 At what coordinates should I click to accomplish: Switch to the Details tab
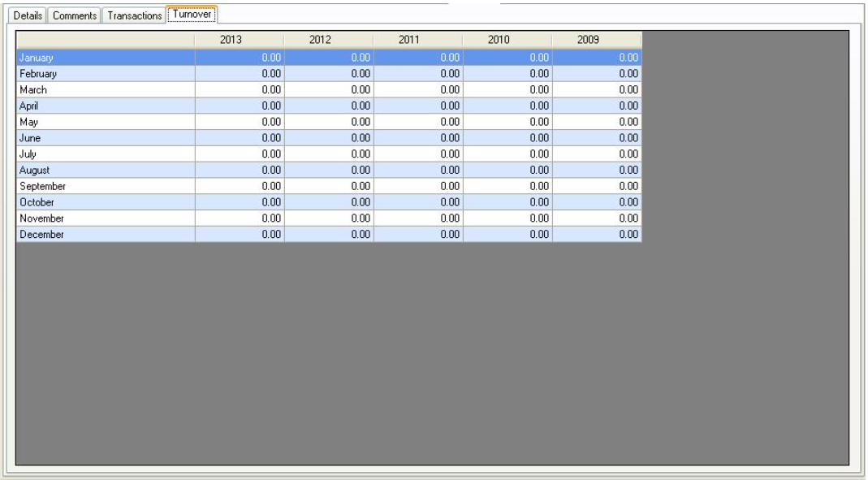(x=28, y=15)
